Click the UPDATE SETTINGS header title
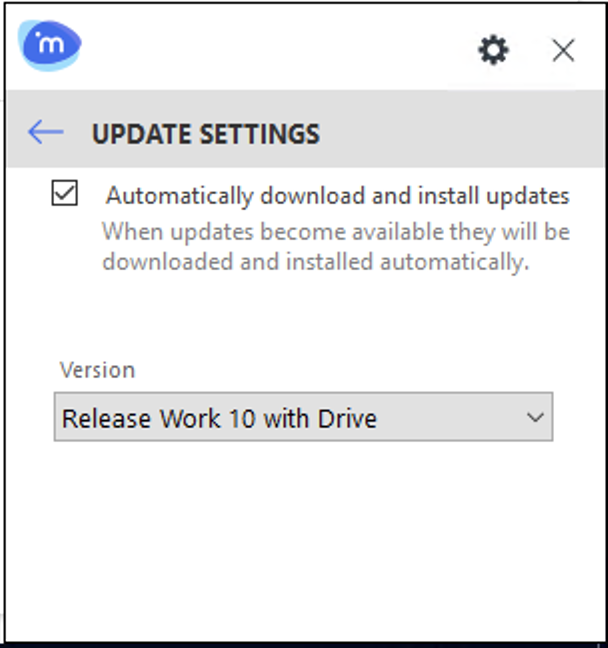The image size is (608, 648). click(206, 134)
